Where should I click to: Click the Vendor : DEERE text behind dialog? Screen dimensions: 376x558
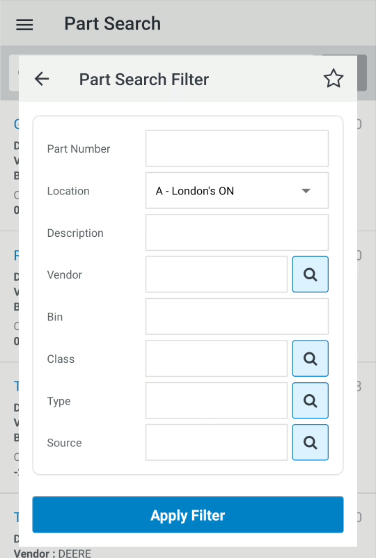pos(52,553)
